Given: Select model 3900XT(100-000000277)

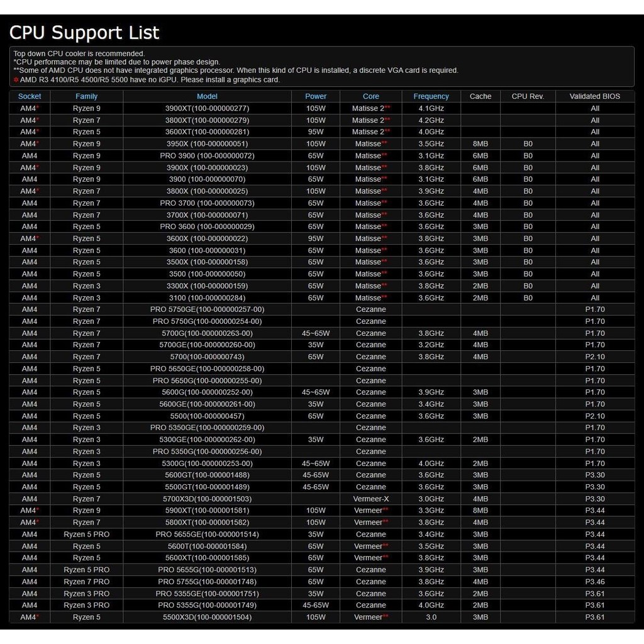Looking at the screenshot, I should pyautogui.click(x=207, y=108).
